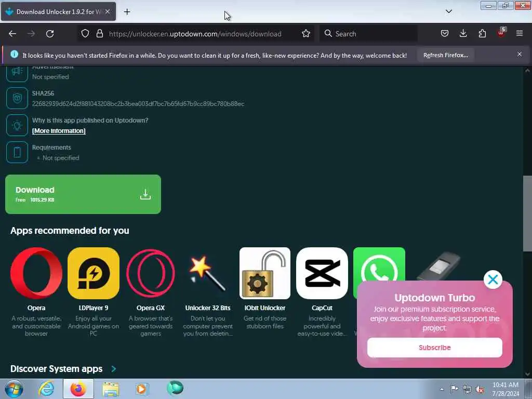This screenshot has width=532, height=399.
Task: Open the uBlock extension icon with badge
Action: pos(501,33)
